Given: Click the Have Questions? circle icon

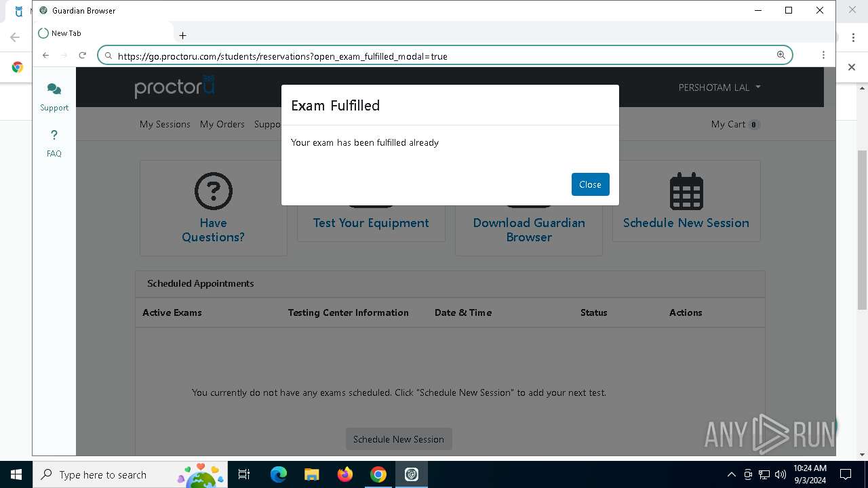Looking at the screenshot, I should 213,191.
